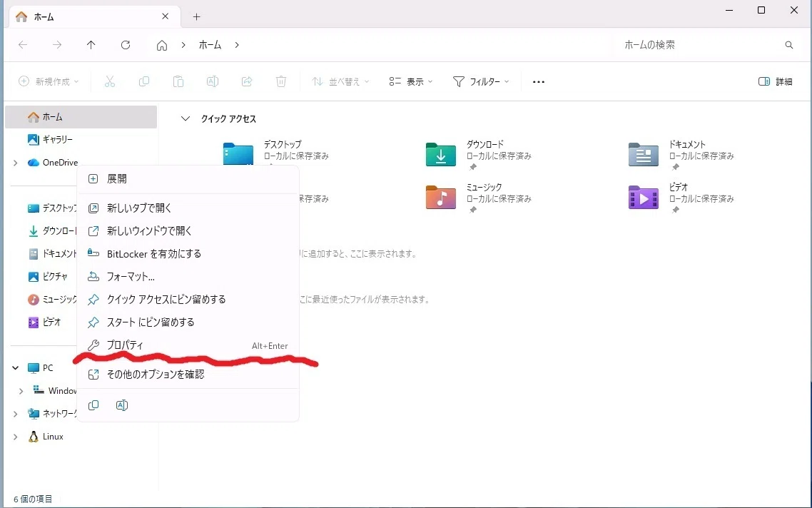Open the ドキュメント folder in Quick access

pyautogui.click(x=681, y=154)
